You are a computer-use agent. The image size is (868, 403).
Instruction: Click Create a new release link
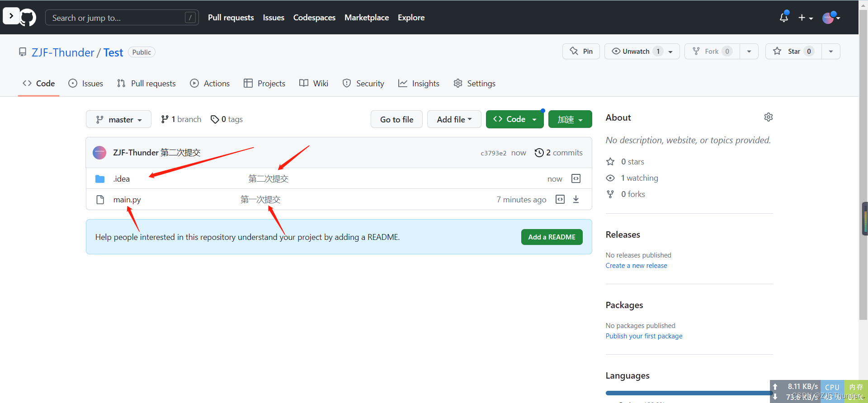pyautogui.click(x=637, y=266)
